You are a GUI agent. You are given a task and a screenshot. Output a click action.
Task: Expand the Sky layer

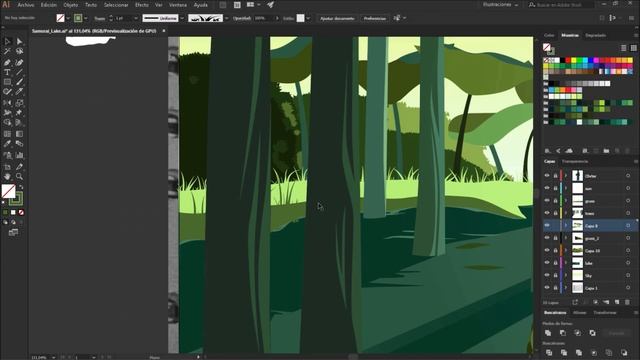[566, 275]
